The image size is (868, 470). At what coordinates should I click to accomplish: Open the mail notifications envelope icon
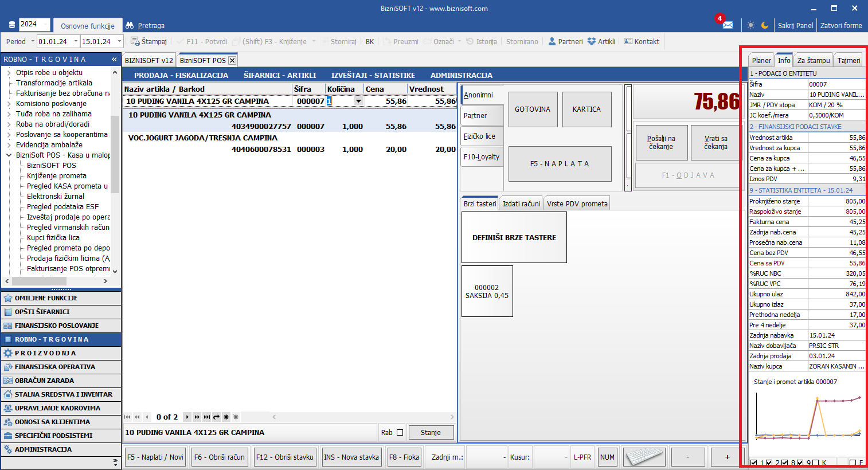728,25
